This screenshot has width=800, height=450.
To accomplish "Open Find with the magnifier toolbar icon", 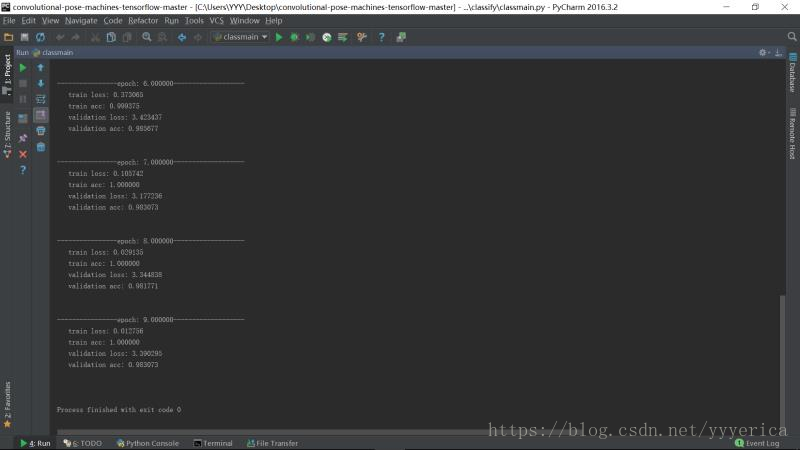I will point(147,37).
